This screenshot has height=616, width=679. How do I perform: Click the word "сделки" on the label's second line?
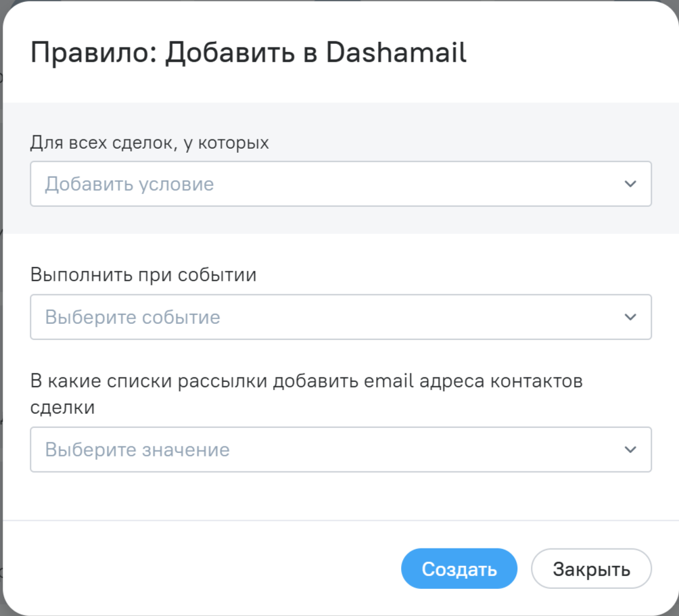(63, 408)
